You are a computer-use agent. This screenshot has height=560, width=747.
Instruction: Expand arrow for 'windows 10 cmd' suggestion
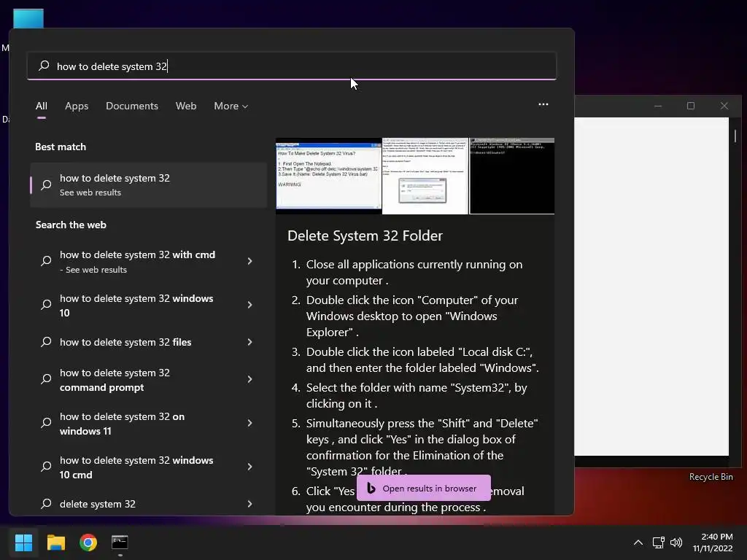[x=249, y=467]
